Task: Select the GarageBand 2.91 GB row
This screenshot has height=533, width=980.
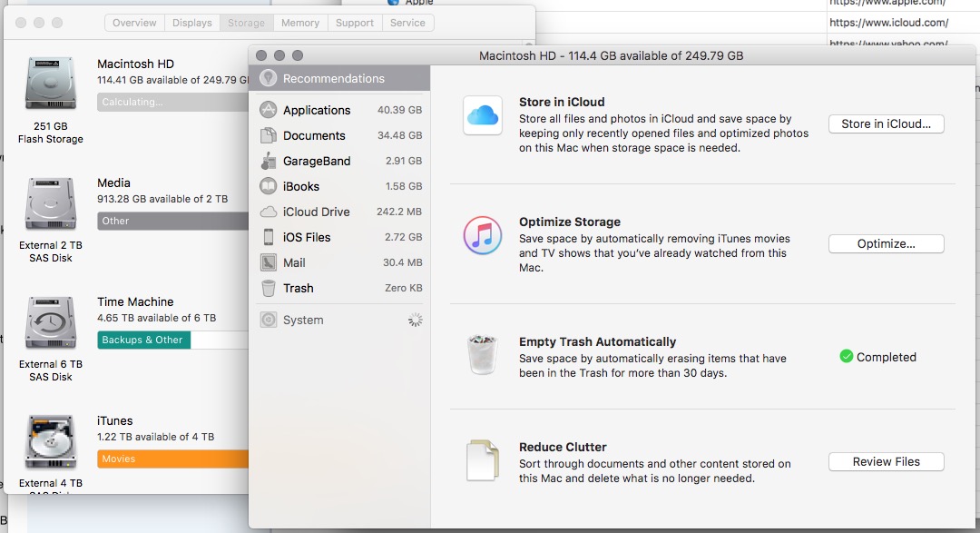Action: pyautogui.click(x=339, y=161)
